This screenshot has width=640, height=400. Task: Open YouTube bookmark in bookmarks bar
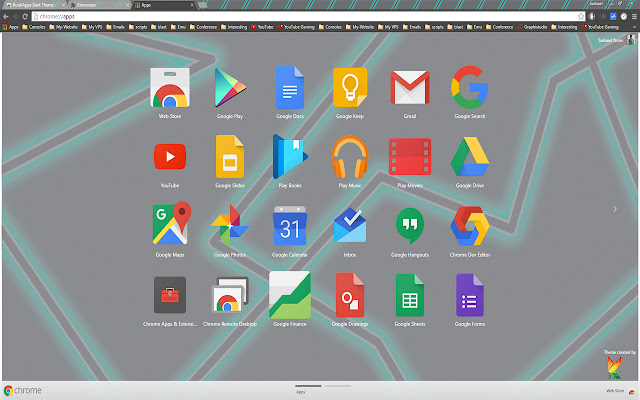click(262, 27)
